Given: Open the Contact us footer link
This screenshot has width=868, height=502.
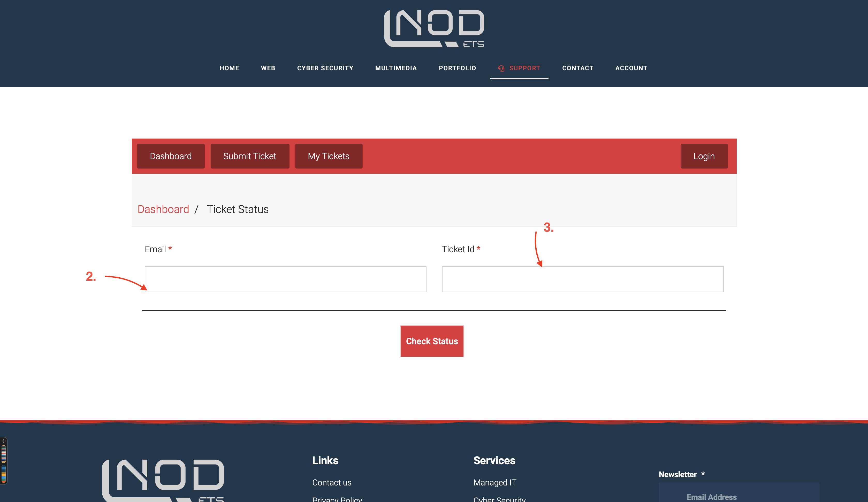Looking at the screenshot, I should click(x=331, y=482).
